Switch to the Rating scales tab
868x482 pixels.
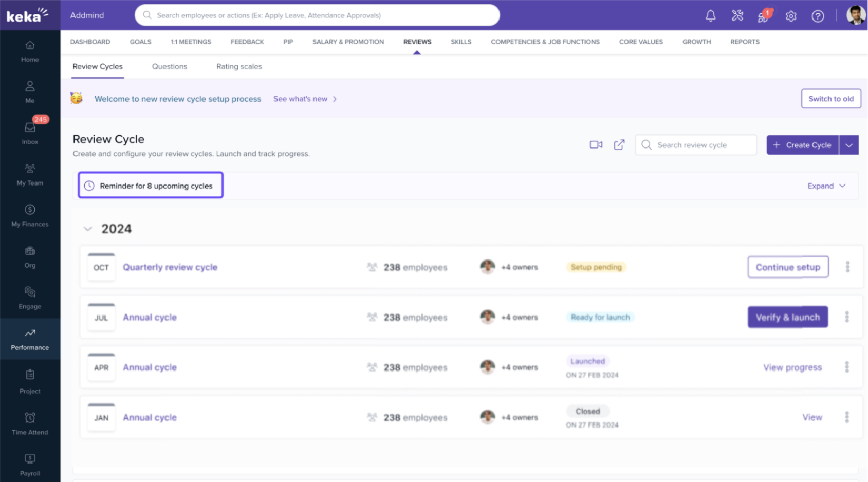point(239,66)
